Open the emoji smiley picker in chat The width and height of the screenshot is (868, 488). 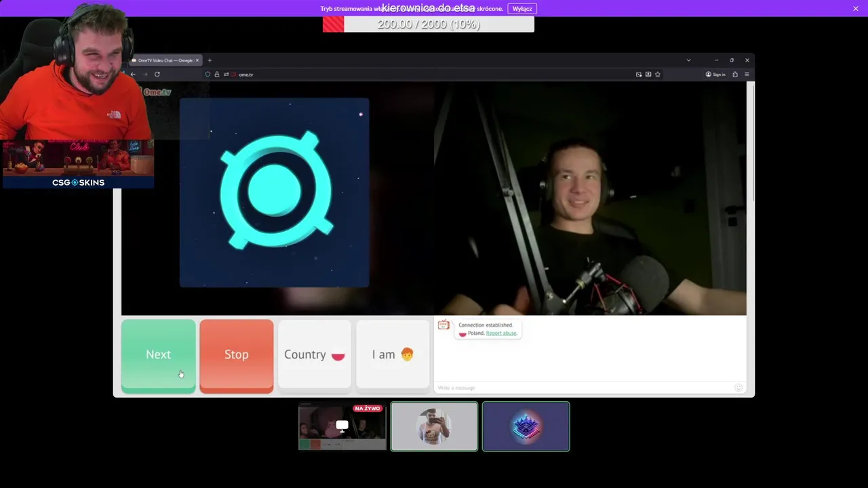738,388
